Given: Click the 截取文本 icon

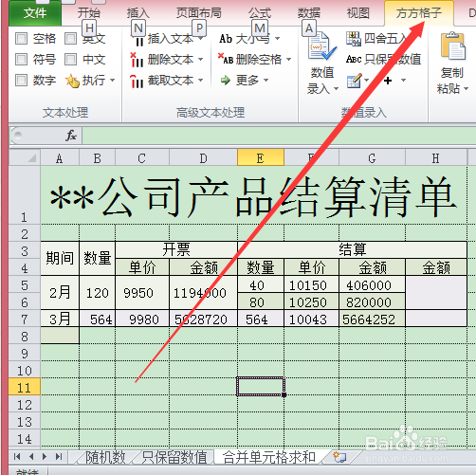Looking at the screenshot, I should pos(137,81).
